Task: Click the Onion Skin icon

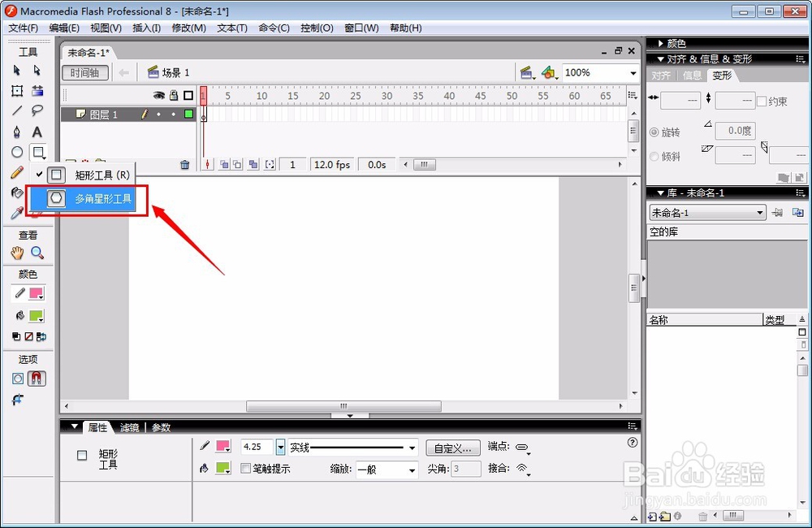Action: point(224,165)
